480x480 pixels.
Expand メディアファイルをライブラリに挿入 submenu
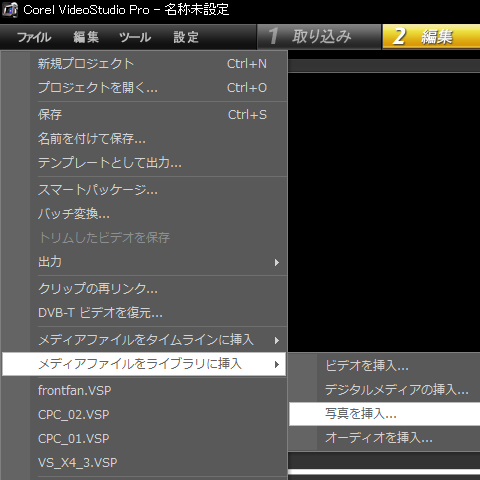pos(144,364)
